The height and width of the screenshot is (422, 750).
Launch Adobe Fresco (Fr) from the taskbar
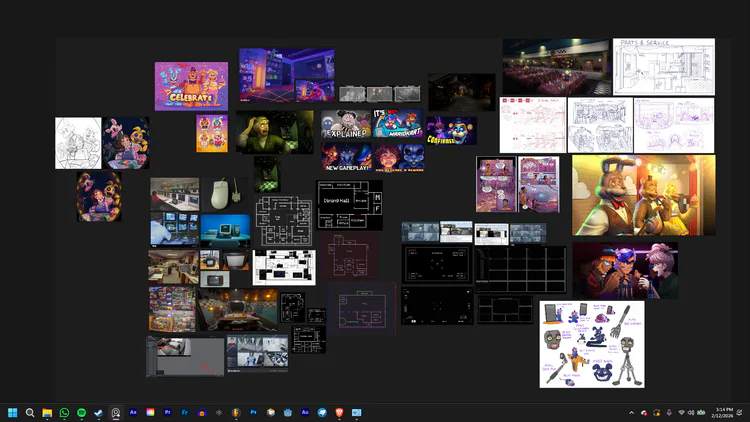[185, 412]
